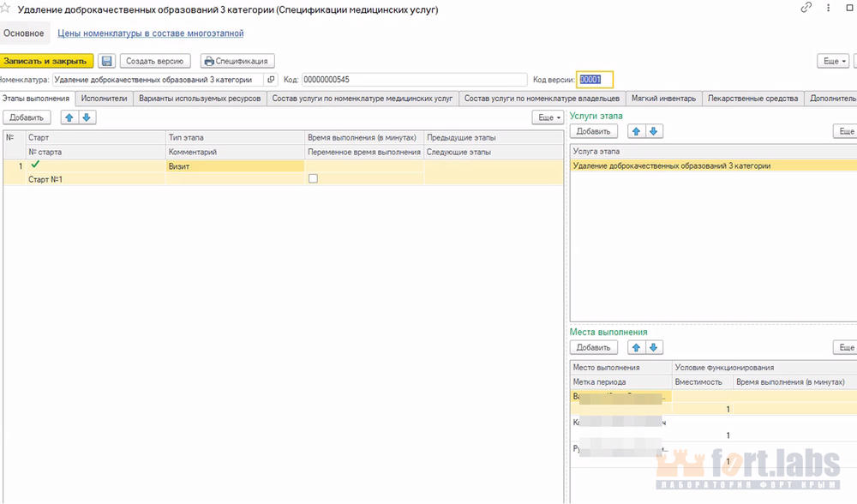
Task: Click the green Старт checkmark in row 1
Action: coord(34,164)
